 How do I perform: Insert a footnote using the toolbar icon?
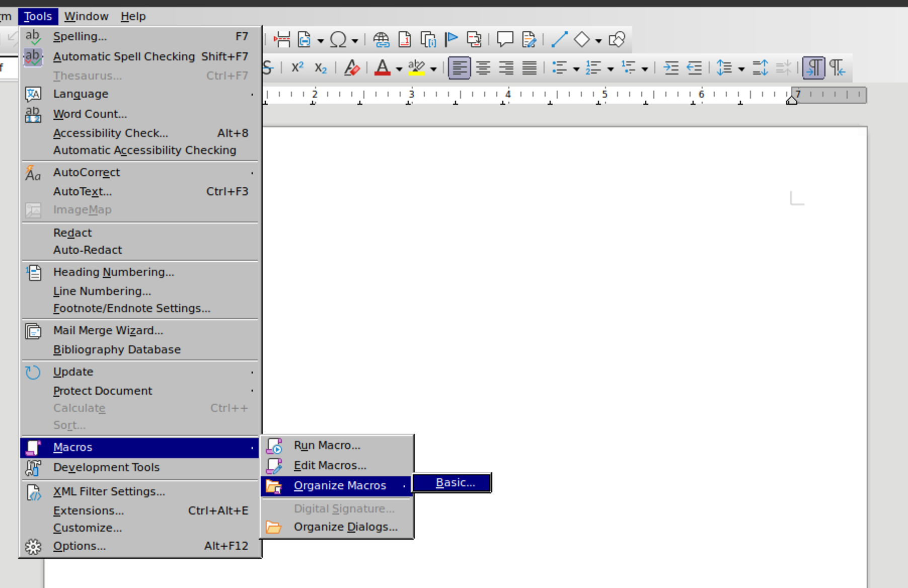pyautogui.click(x=404, y=39)
